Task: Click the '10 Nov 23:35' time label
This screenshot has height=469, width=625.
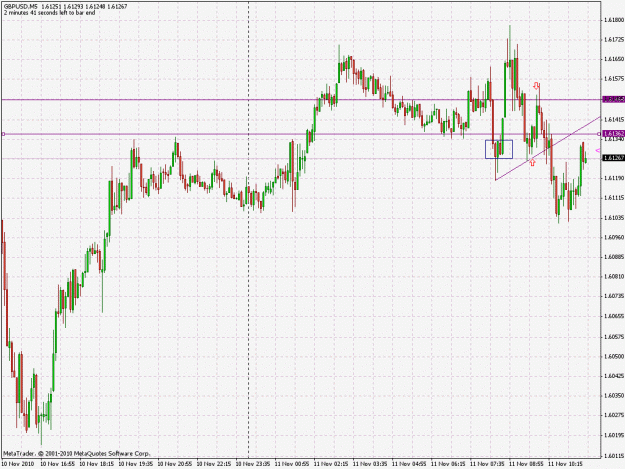Action: click(253, 464)
